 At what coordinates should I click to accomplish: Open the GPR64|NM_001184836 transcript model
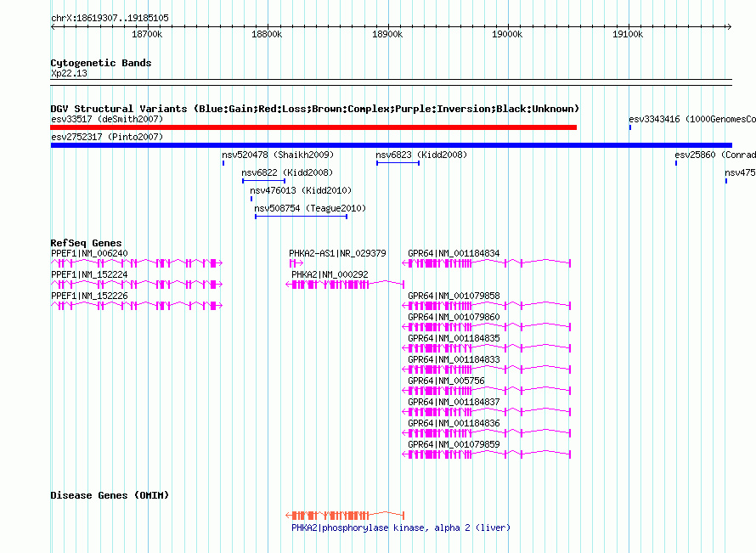pyautogui.click(x=487, y=432)
